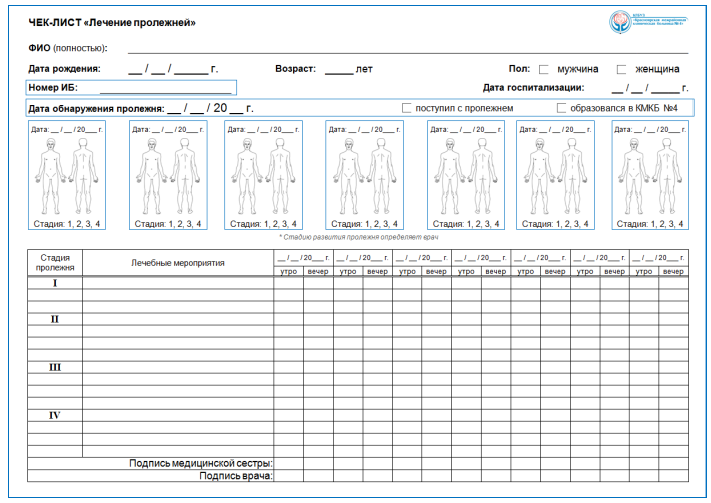Image resolution: width=711 pixels, height=503 pixels.
Task: Click the ФИО (полностью) input line
Action: pyautogui.click(x=400, y=48)
